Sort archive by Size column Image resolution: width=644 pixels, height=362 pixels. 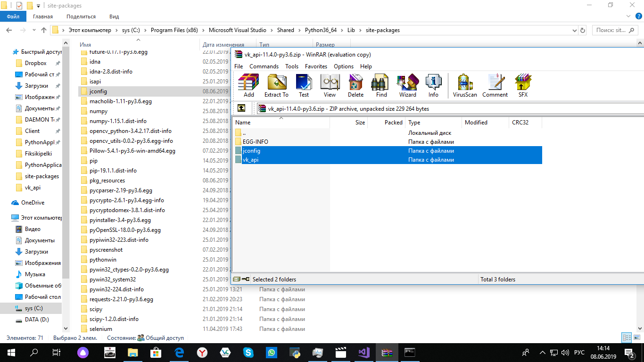tap(349, 123)
